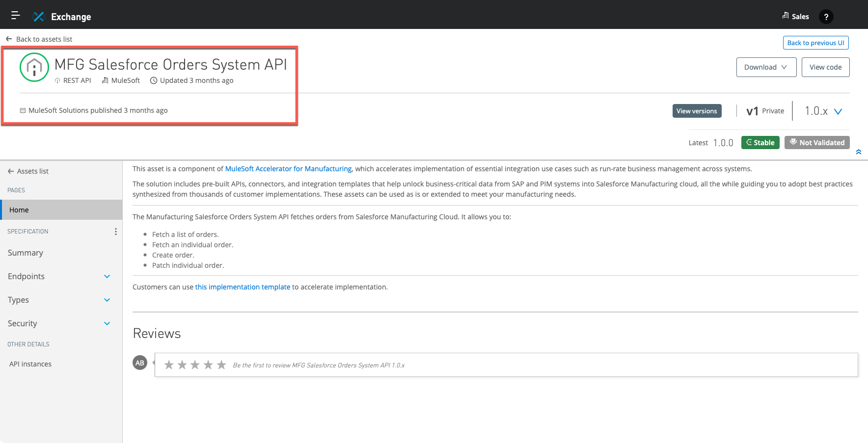Click the calendar icon beside MuleSoft Solutions published
This screenshot has width=868, height=443.
tap(23, 110)
